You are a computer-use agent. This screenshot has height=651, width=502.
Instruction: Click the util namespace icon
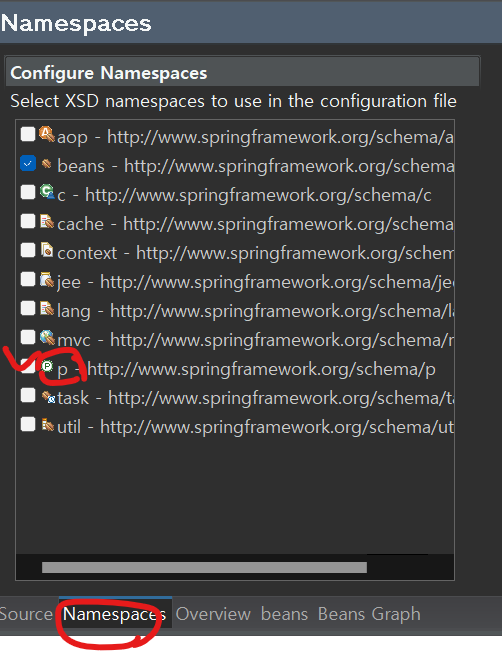[47, 425]
